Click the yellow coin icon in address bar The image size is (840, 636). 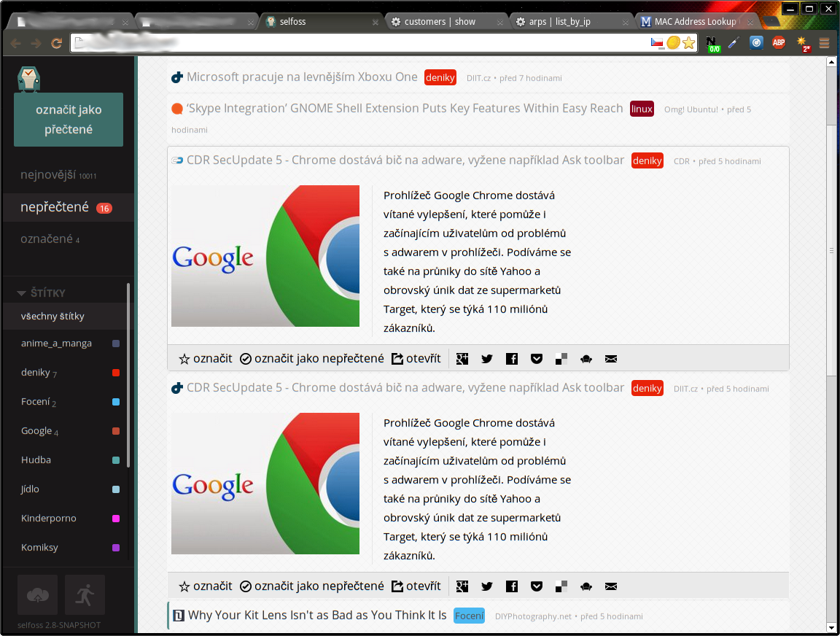coord(674,43)
